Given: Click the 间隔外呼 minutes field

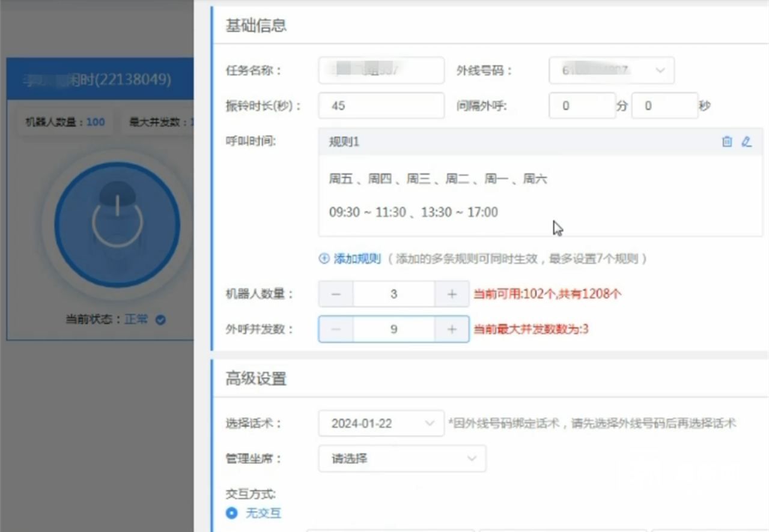Looking at the screenshot, I should click(x=582, y=106).
